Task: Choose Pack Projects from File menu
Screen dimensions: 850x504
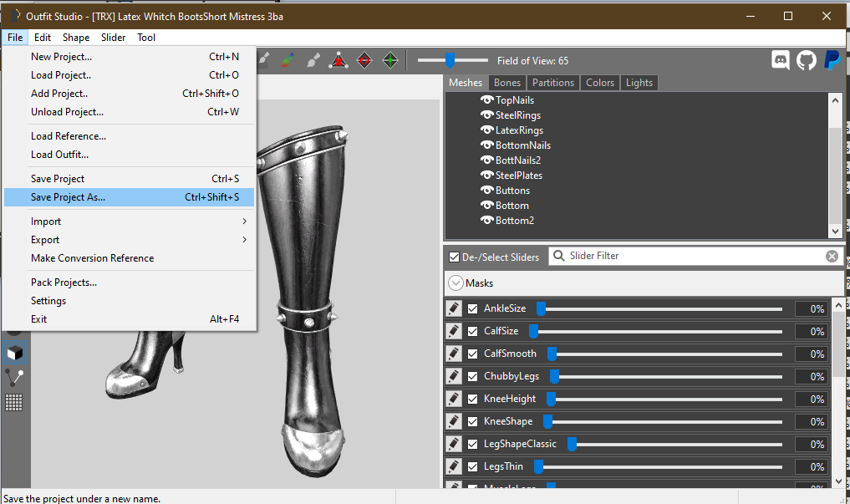Action: click(129, 283)
